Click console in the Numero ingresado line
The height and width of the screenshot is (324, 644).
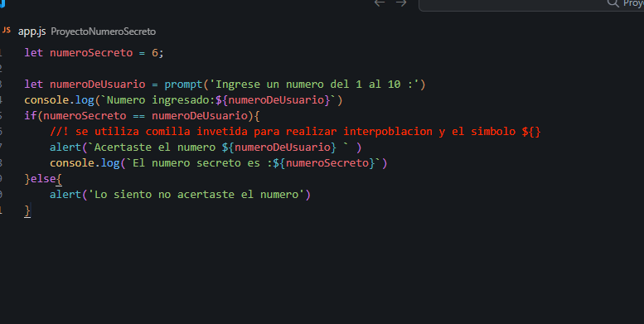tap(46, 99)
